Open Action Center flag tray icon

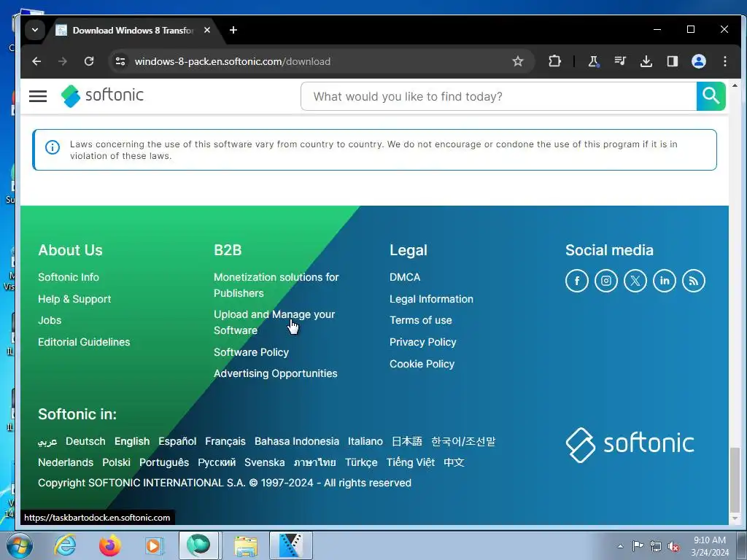click(638, 546)
